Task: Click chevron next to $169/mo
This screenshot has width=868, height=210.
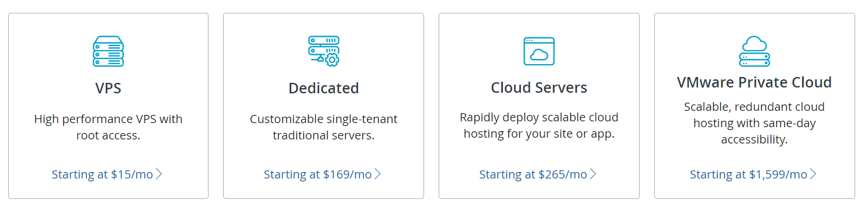Action: [378, 174]
